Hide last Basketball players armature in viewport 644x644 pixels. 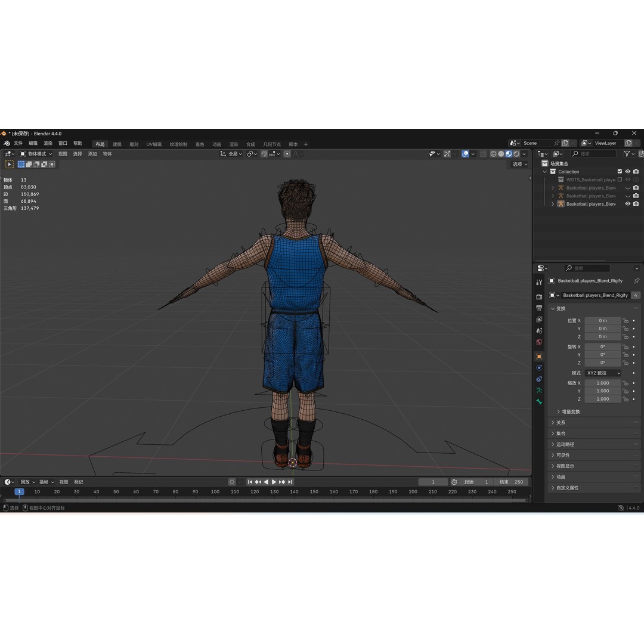(627, 204)
